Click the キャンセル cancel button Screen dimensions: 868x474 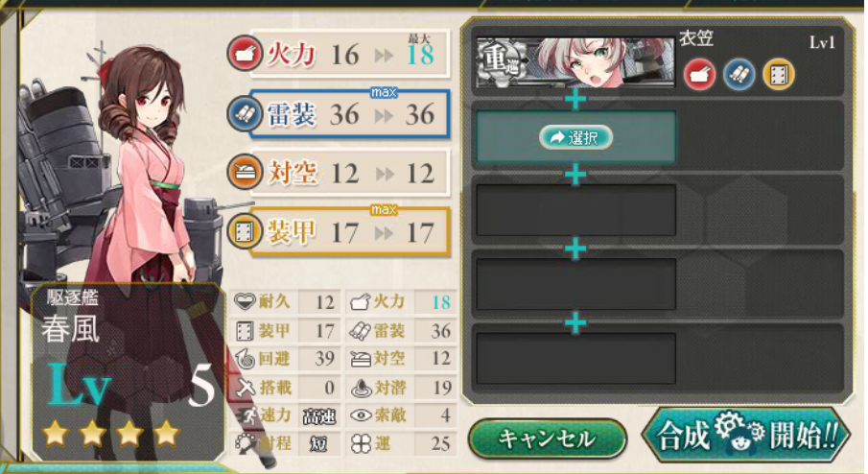point(547,438)
